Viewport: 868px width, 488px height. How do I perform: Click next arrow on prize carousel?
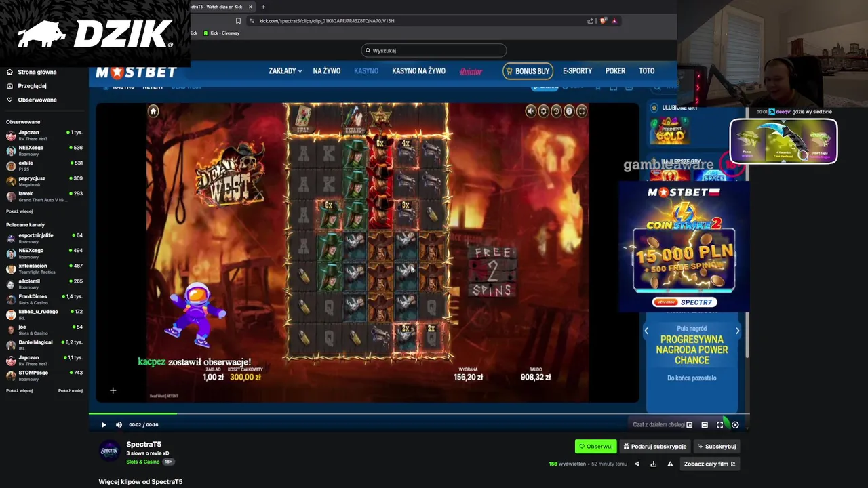737,331
